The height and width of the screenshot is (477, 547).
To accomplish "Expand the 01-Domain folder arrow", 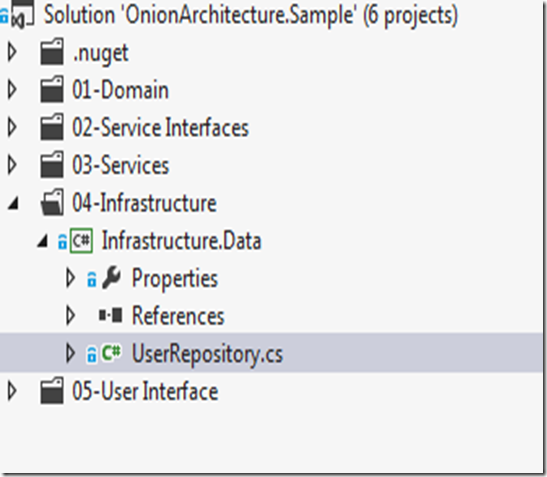I will tap(12, 90).
